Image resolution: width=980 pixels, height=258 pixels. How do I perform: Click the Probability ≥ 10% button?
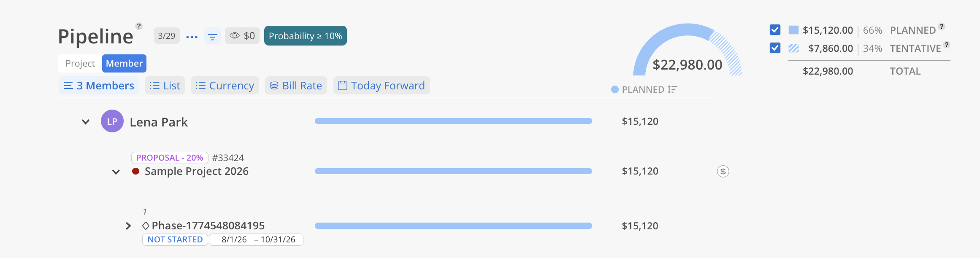306,36
